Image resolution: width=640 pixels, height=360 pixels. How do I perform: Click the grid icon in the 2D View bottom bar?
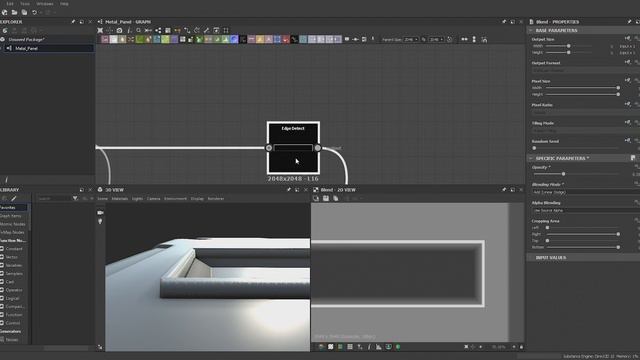[x=350, y=347]
